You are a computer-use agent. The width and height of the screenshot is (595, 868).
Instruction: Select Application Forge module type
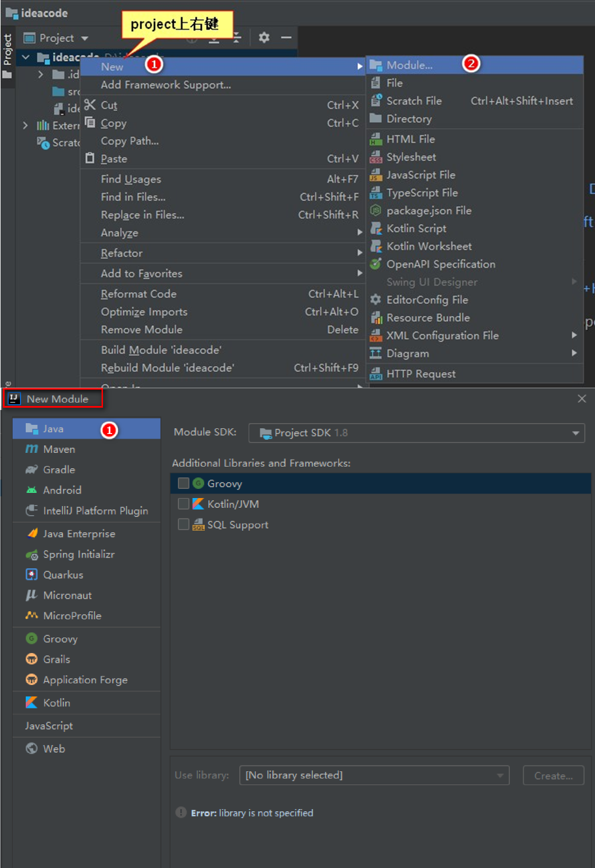86,680
